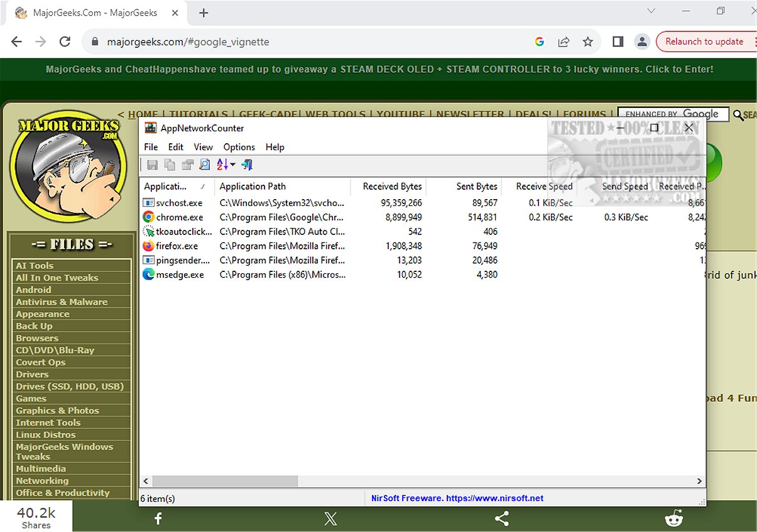This screenshot has width=757, height=532.
Task: Click the Enhanced by Google search box
Action: (673, 114)
